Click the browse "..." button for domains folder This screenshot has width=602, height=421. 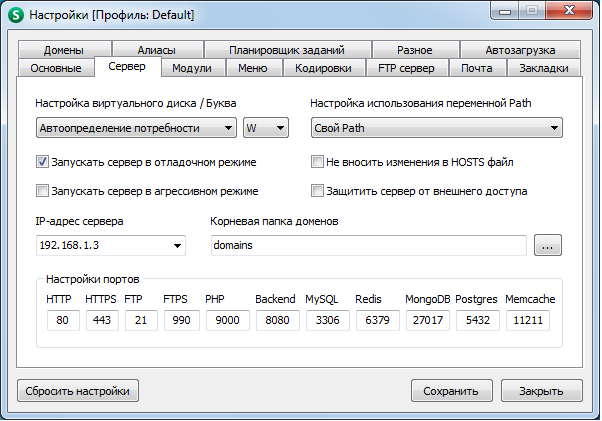548,245
